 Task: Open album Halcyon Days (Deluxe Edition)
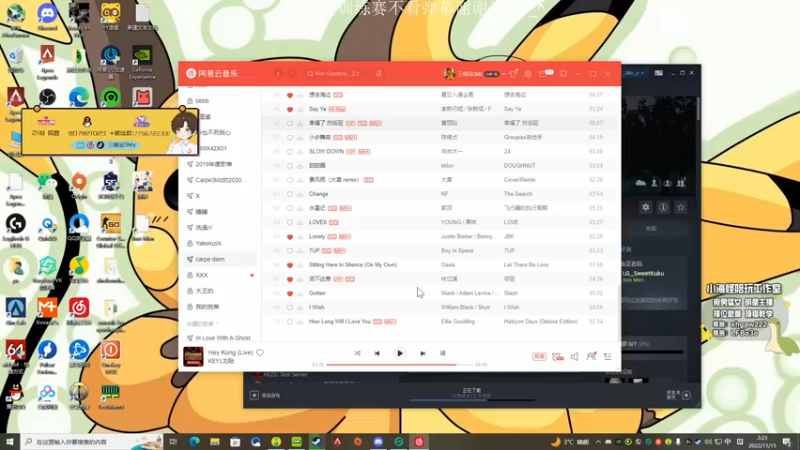(541, 321)
